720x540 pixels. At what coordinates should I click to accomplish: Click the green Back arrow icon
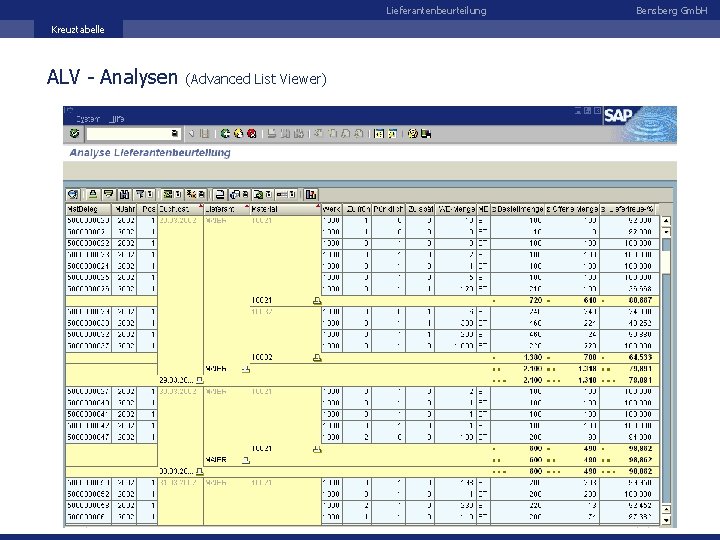[x=225, y=134]
